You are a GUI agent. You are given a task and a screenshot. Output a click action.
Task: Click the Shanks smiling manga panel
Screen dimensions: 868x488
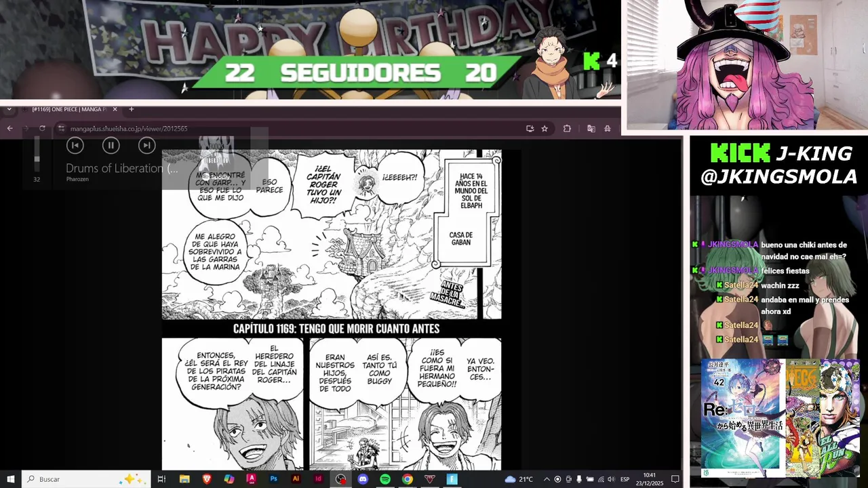tap(233, 404)
